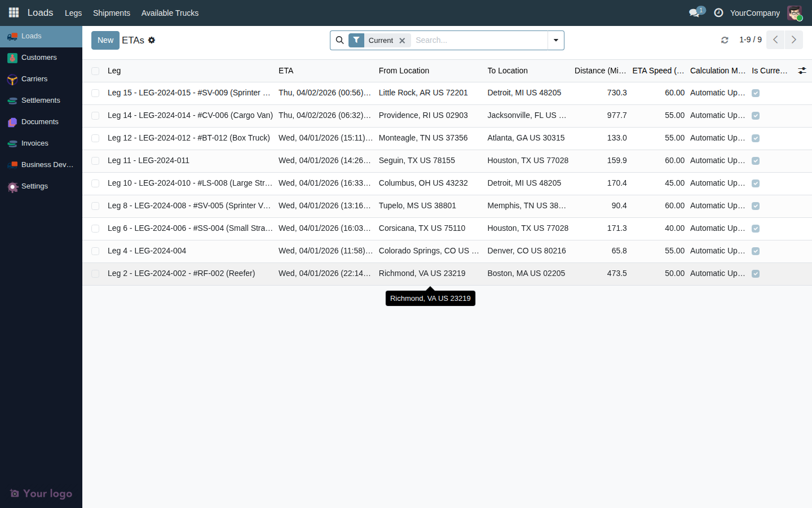Click the ETAs settings gear icon

152,40
